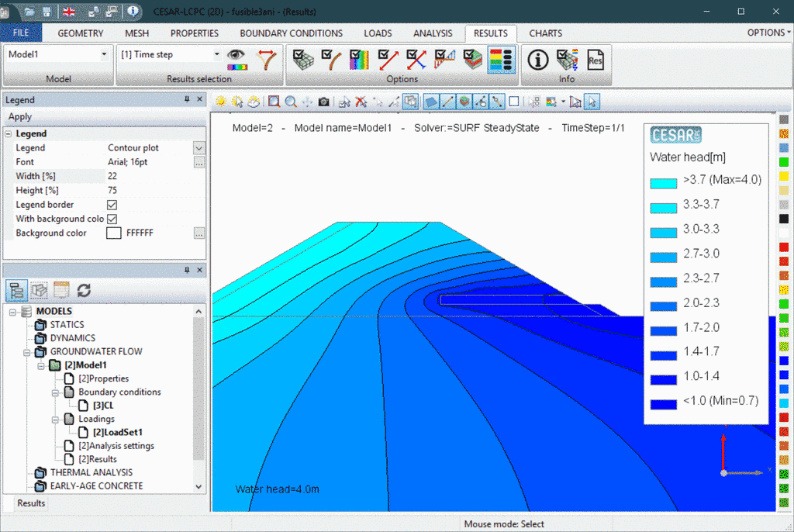
Task: Select the magnifier zoom tool
Action: pos(291,102)
